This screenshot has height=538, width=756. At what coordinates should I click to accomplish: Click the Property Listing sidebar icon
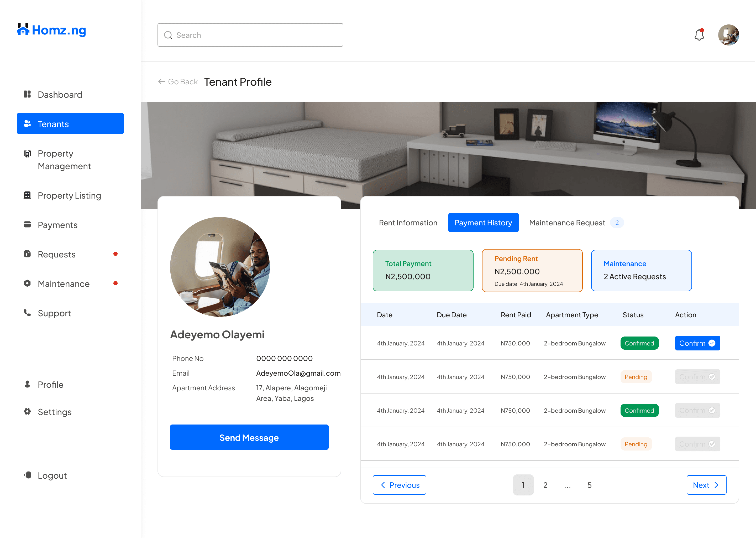pos(27,195)
